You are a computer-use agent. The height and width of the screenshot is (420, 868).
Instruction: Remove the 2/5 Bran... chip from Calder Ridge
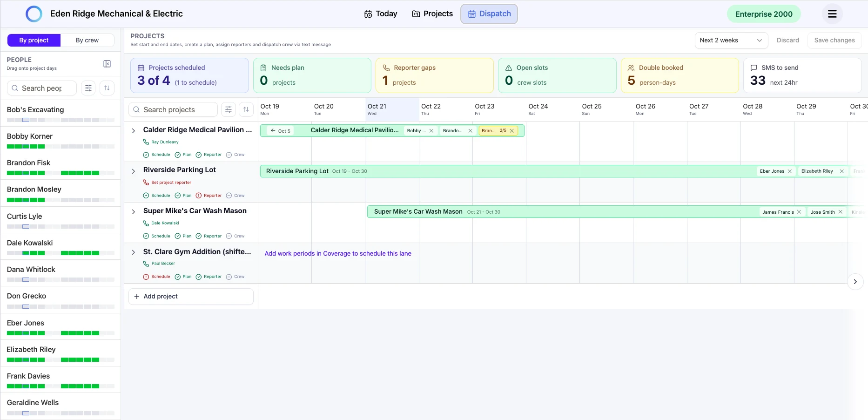[x=512, y=131]
